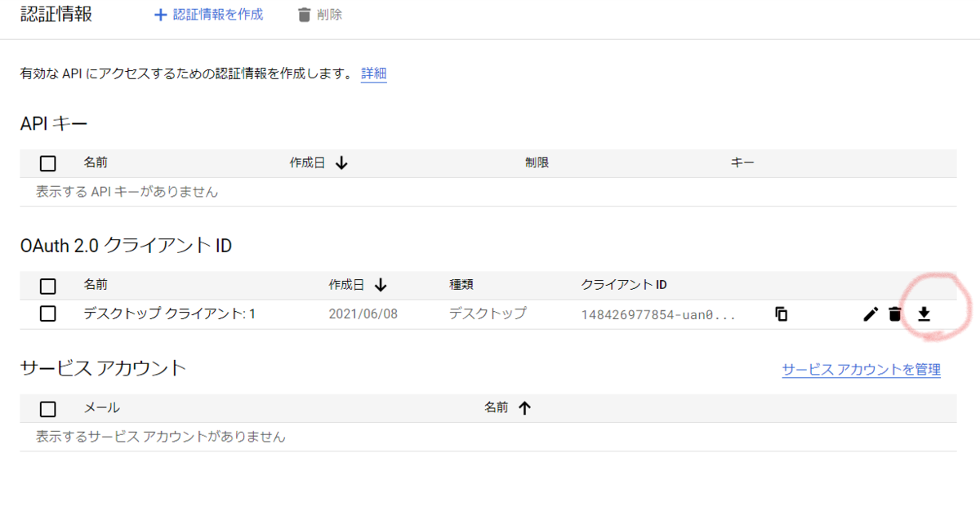This screenshot has width=980, height=529.
Task: Check the API キー header checkbox
Action: (47, 162)
